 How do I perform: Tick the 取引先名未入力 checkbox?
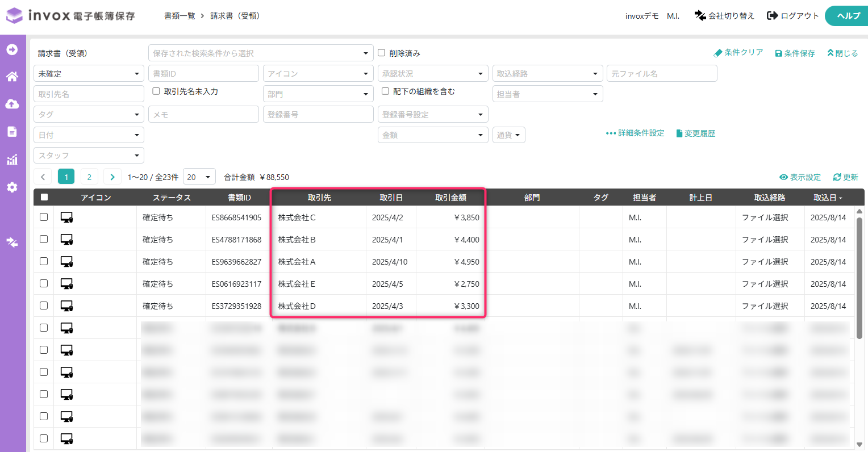(156, 91)
